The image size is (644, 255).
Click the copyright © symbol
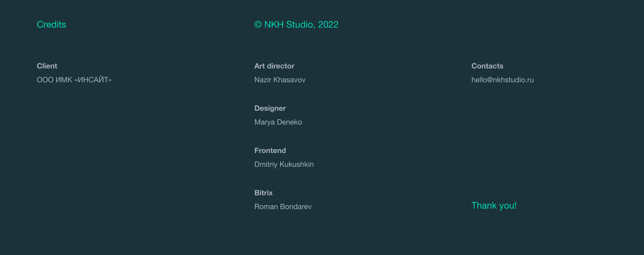tap(258, 25)
